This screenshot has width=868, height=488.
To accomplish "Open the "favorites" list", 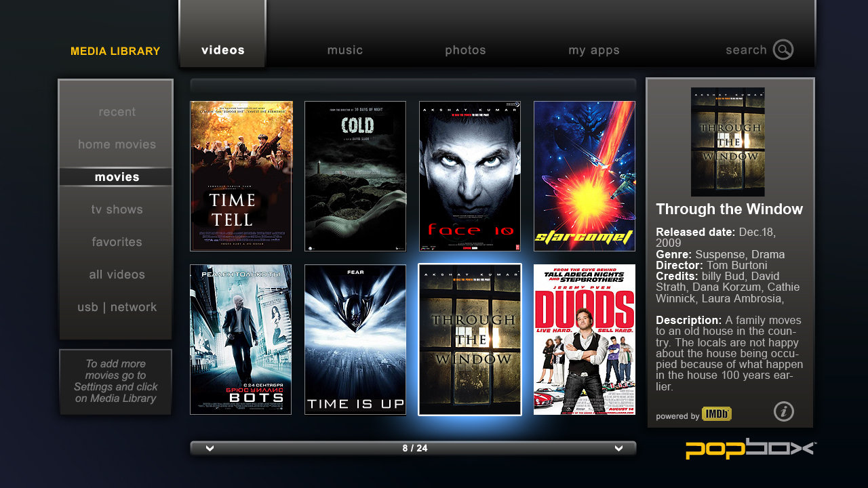I will coord(116,241).
